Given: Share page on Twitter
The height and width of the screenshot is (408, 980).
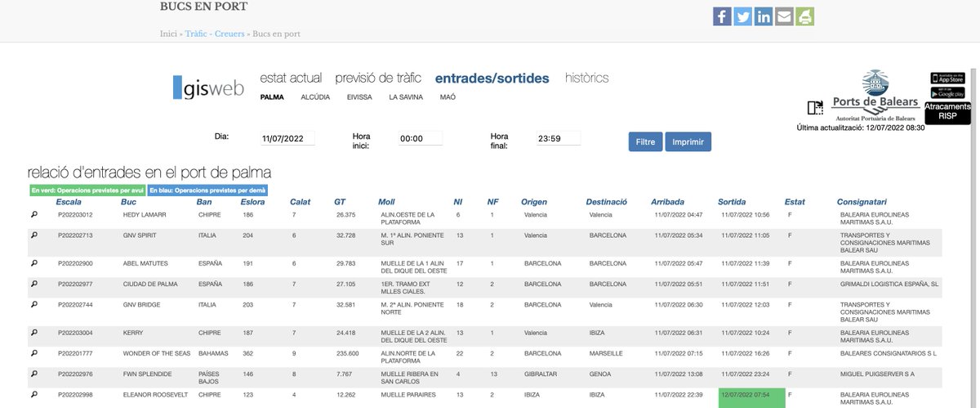Looking at the screenshot, I should tap(743, 16).
